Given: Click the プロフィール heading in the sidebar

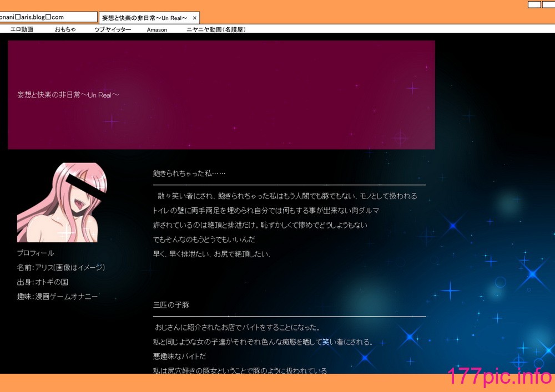Looking at the screenshot, I should pos(36,253).
